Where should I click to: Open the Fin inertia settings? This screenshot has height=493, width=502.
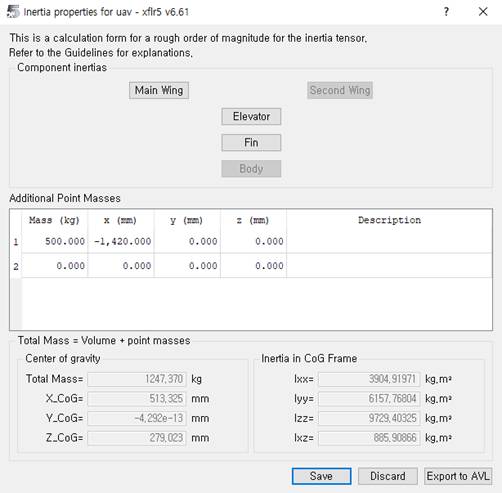tap(251, 142)
